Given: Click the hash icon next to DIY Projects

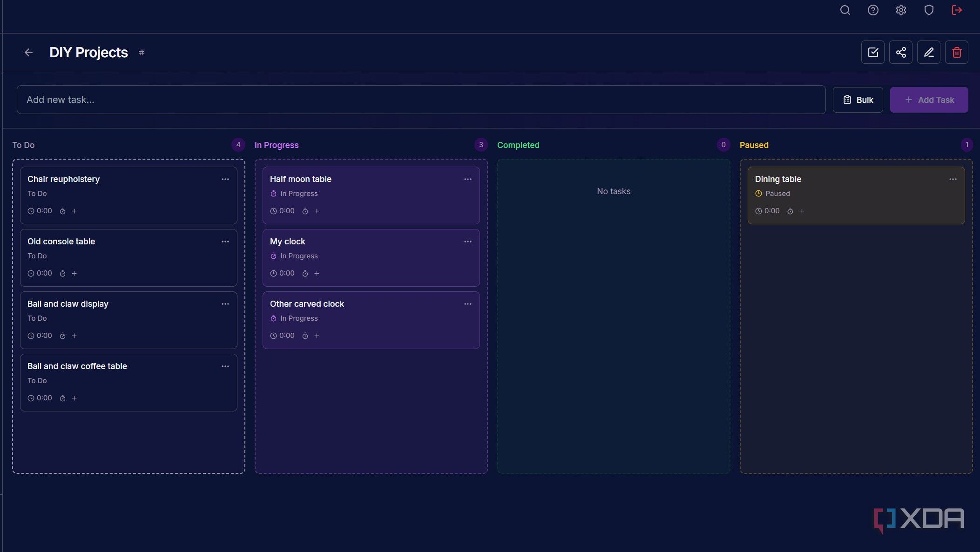Looking at the screenshot, I should click(x=142, y=53).
